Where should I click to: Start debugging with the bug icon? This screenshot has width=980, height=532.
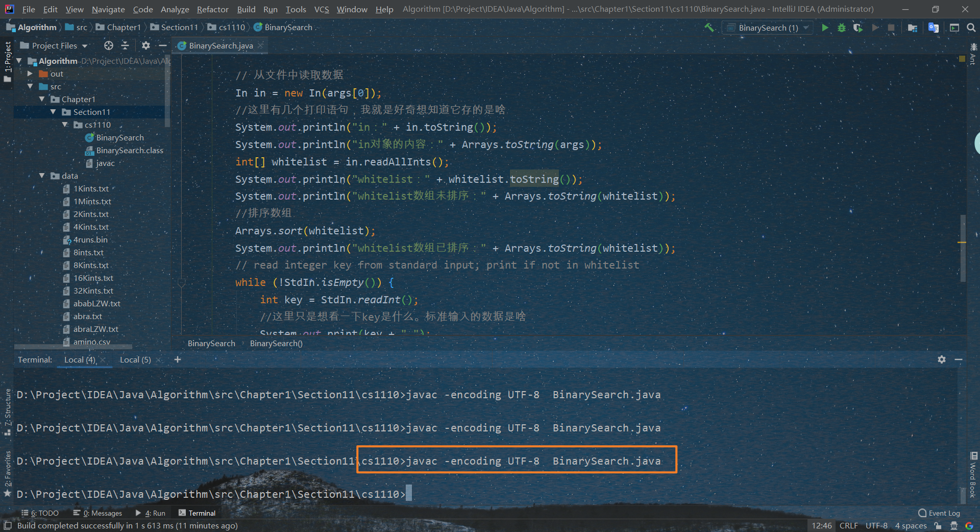point(842,28)
